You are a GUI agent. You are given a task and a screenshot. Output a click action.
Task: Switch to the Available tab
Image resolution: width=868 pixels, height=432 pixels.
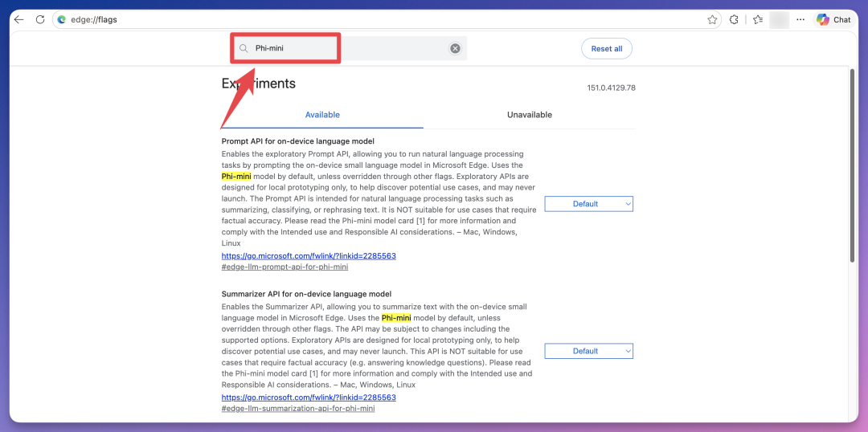point(322,115)
